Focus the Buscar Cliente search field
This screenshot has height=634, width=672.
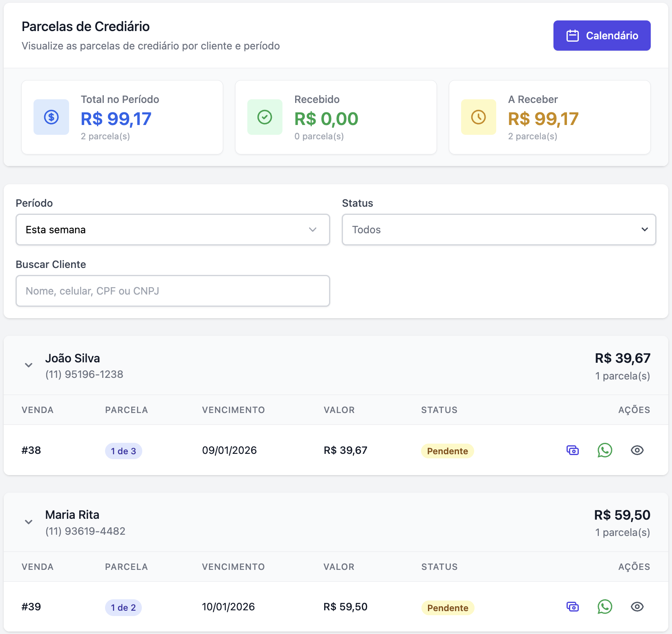coord(172,291)
